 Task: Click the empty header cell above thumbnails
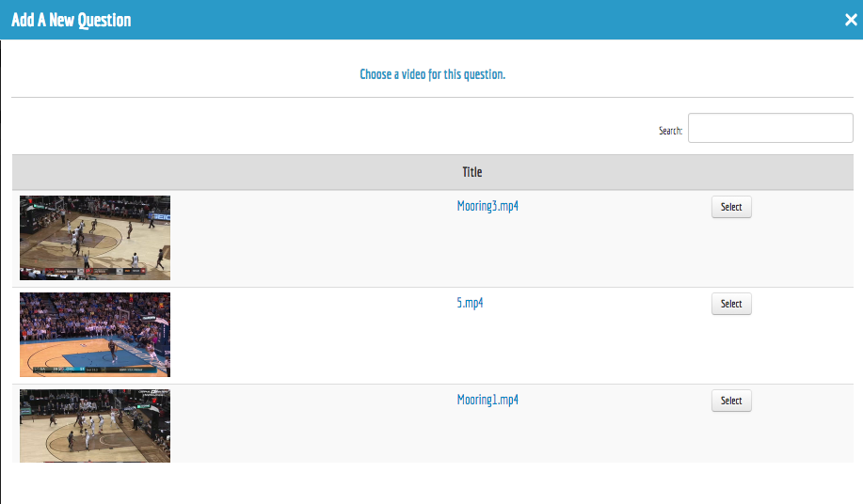(x=95, y=172)
